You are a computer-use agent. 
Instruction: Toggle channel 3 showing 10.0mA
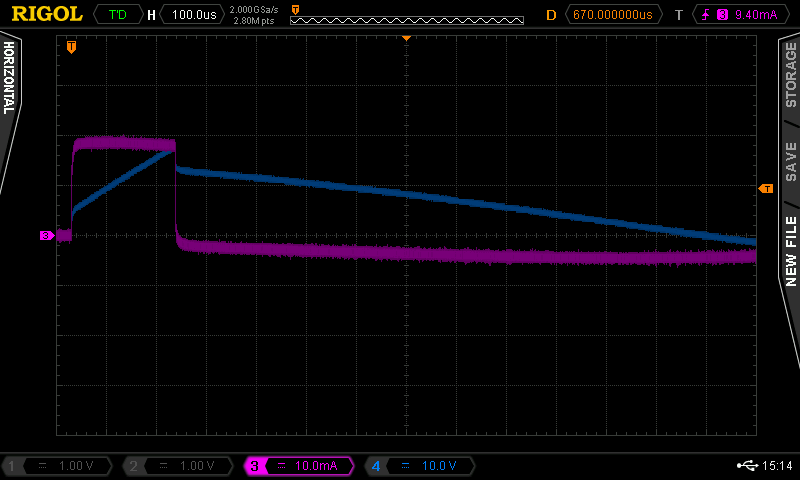[300, 466]
